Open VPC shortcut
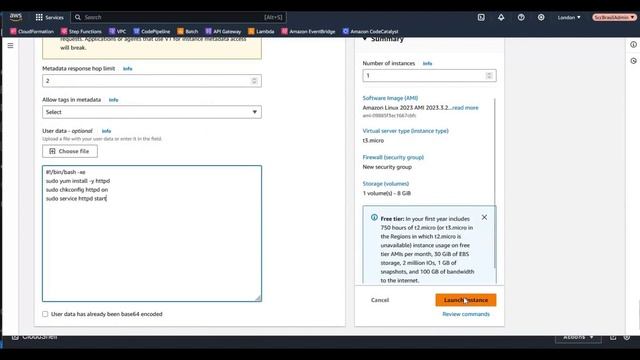 [x=118, y=31]
